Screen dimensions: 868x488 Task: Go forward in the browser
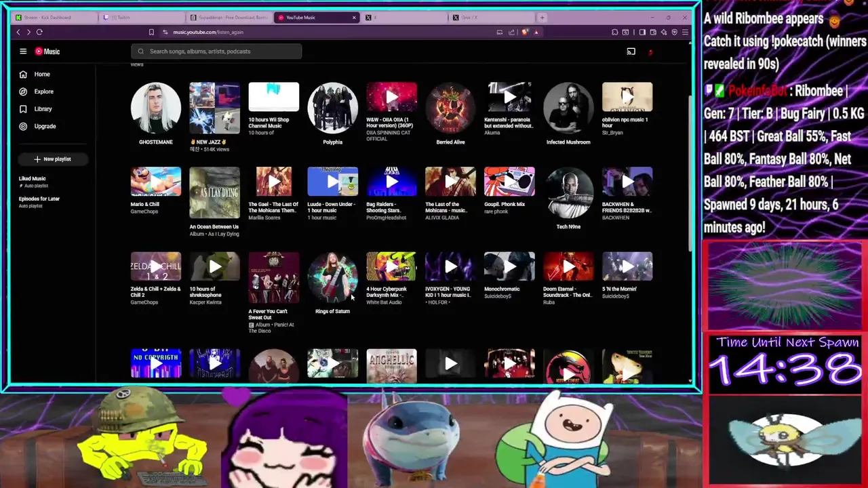pos(28,32)
